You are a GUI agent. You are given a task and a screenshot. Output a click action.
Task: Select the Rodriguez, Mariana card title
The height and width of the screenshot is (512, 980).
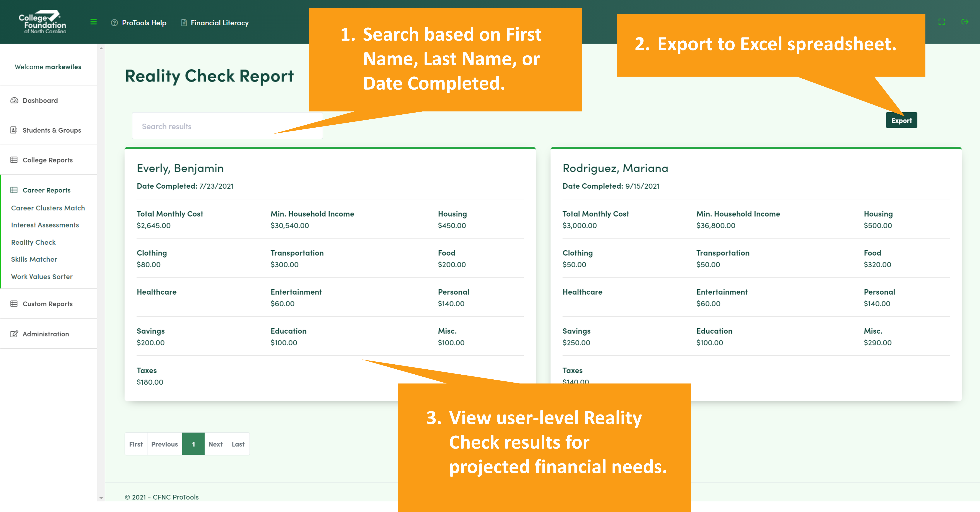pyautogui.click(x=615, y=168)
